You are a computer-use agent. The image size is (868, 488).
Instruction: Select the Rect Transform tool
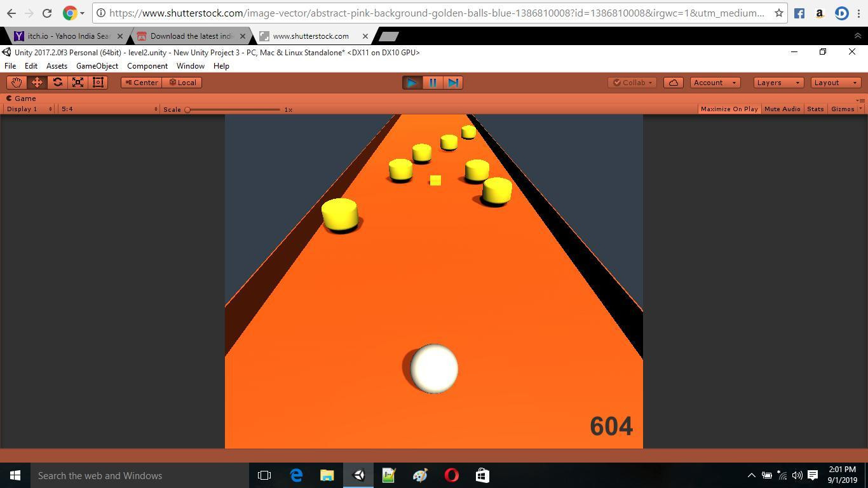point(98,83)
